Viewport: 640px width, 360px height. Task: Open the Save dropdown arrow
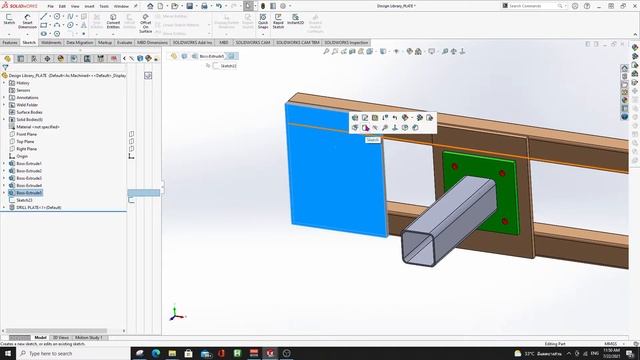[x=196, y=6]
